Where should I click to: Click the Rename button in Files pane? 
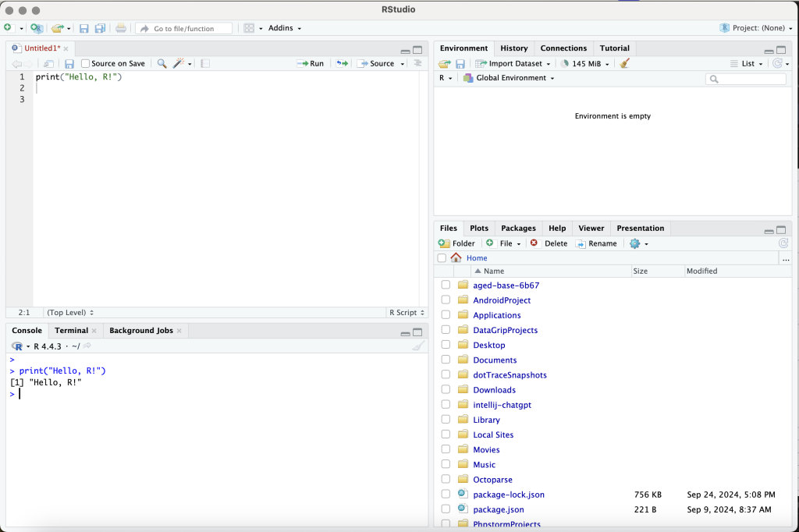pyautogui.click(x=596, y=243)
